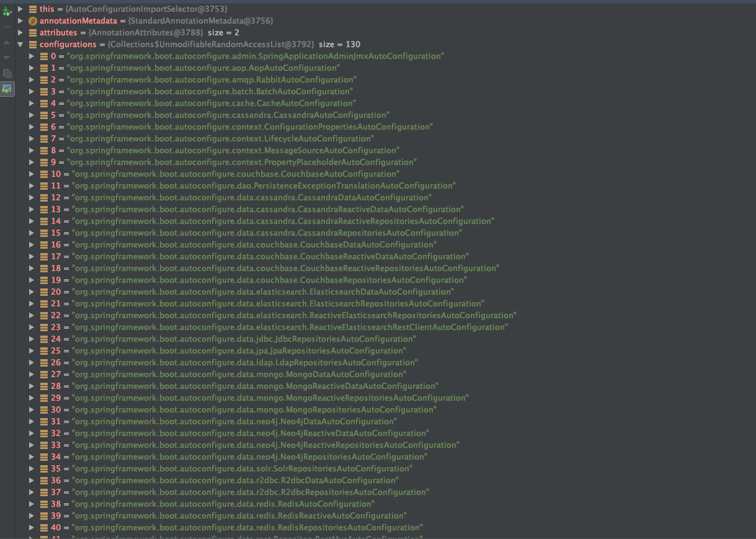Select the MongoRepositoriesAutoConfiguration string at index 30
756x539 pixels.
(254, 410)
